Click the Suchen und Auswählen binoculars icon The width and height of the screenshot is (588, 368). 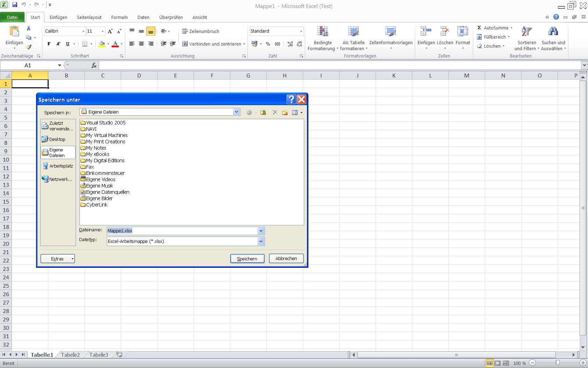(553, 32)
